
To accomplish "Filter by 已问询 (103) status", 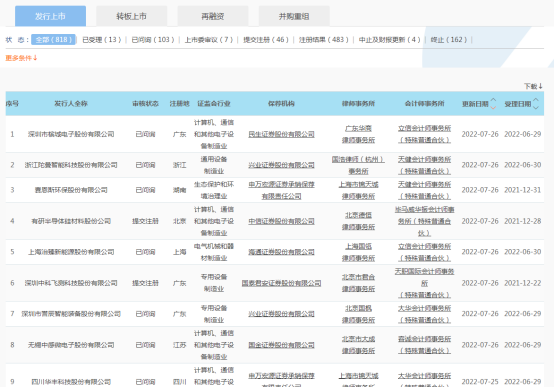I will pyautogui.click(x=153, y=40).
